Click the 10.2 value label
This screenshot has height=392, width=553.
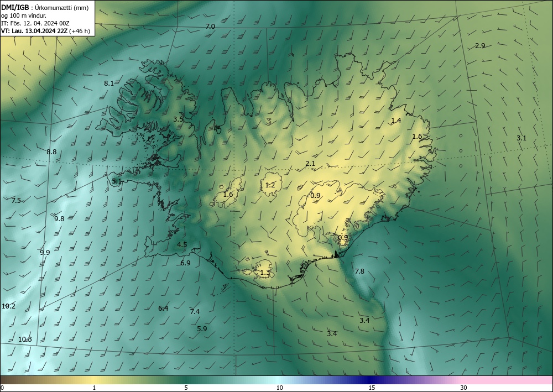pyautogui.click(x=8, y=306)
